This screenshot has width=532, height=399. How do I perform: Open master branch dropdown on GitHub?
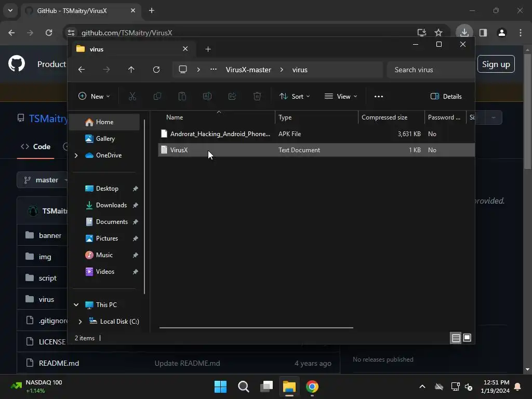43,180
